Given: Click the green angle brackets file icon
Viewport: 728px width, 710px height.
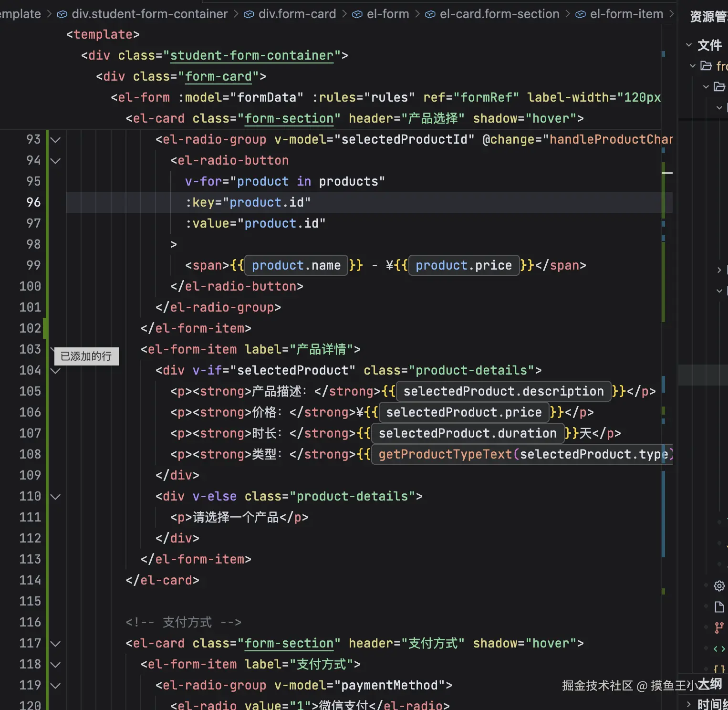Looking at the screenshot, I should point(719,649).
